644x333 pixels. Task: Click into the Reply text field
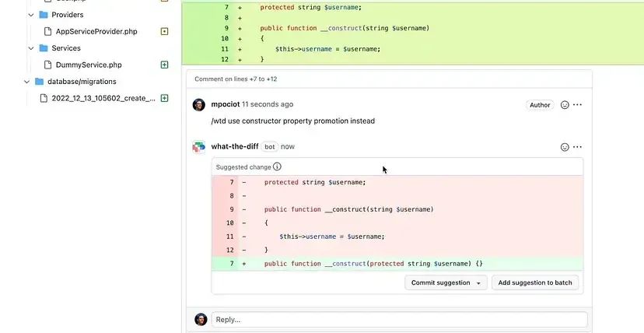click(400, 320)
